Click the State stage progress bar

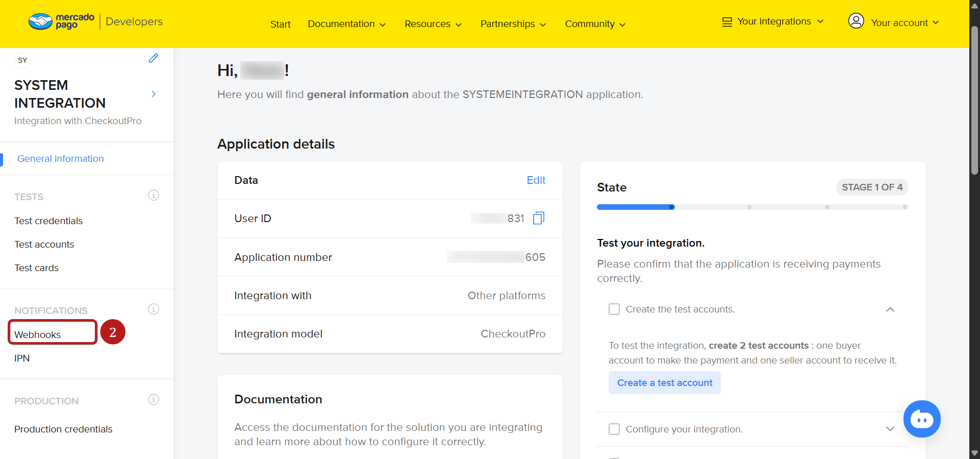pos(752,207)
